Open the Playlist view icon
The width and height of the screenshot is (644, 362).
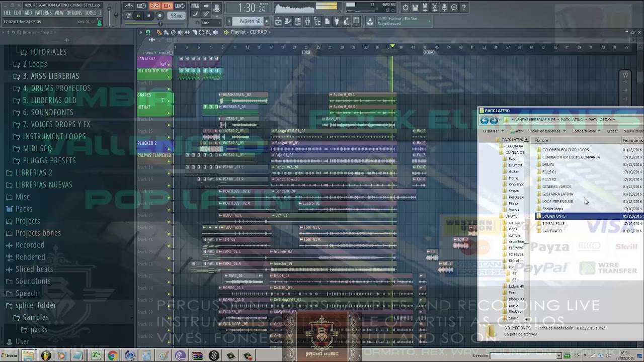pyautogui.click(x=278, y=21)
